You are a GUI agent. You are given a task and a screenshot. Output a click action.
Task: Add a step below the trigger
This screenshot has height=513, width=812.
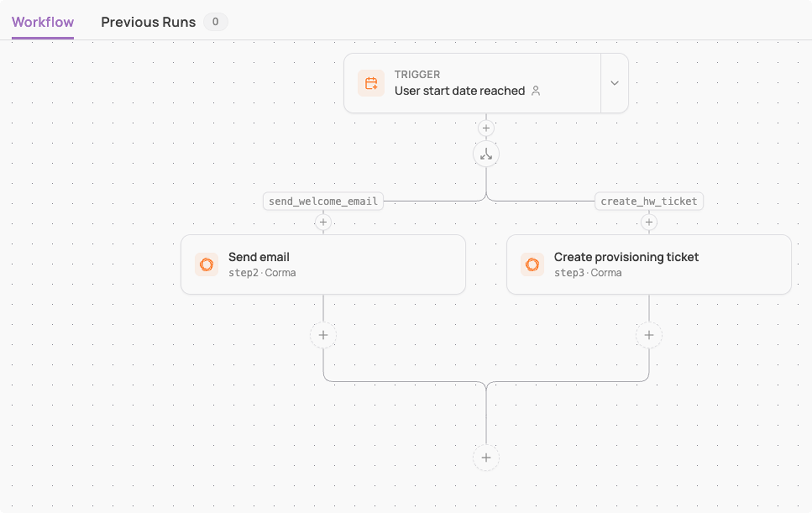point(486,128)
